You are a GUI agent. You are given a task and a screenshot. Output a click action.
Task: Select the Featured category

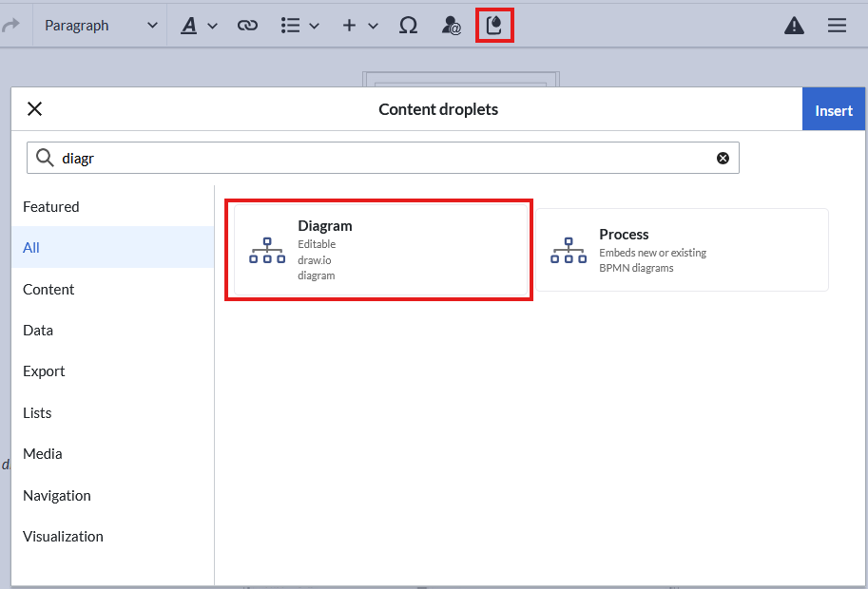point(51,207)
